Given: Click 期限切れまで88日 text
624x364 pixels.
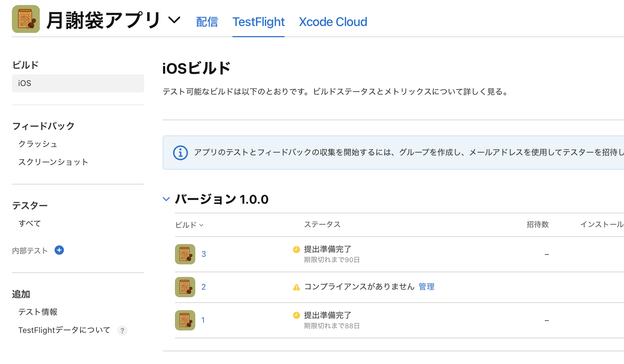Looking at the screenshot, I should click(332, 326).
